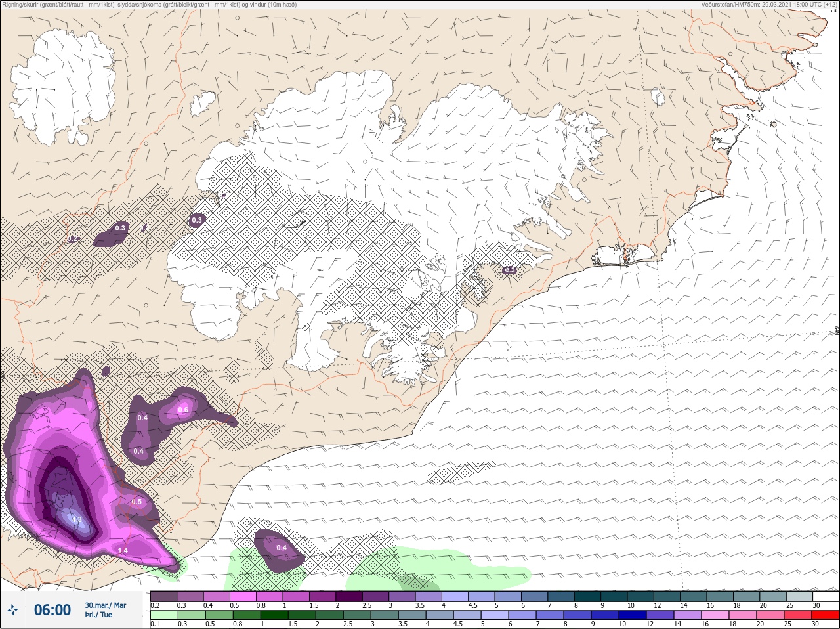Click the 0.3 value near the eastern glacier edge
The image size is (840, 629).
pyautogui.click(x=509, y=270)
